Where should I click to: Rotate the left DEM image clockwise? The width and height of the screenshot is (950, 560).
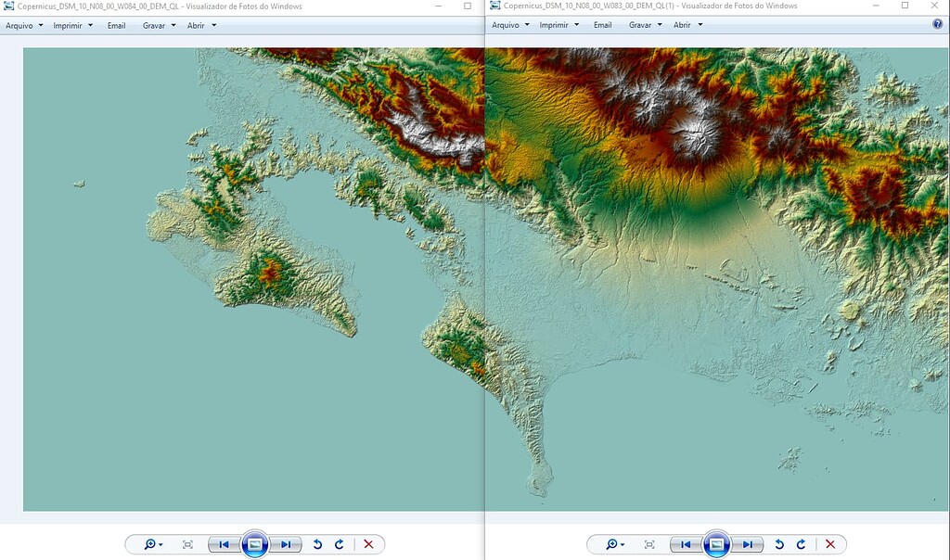338,544
